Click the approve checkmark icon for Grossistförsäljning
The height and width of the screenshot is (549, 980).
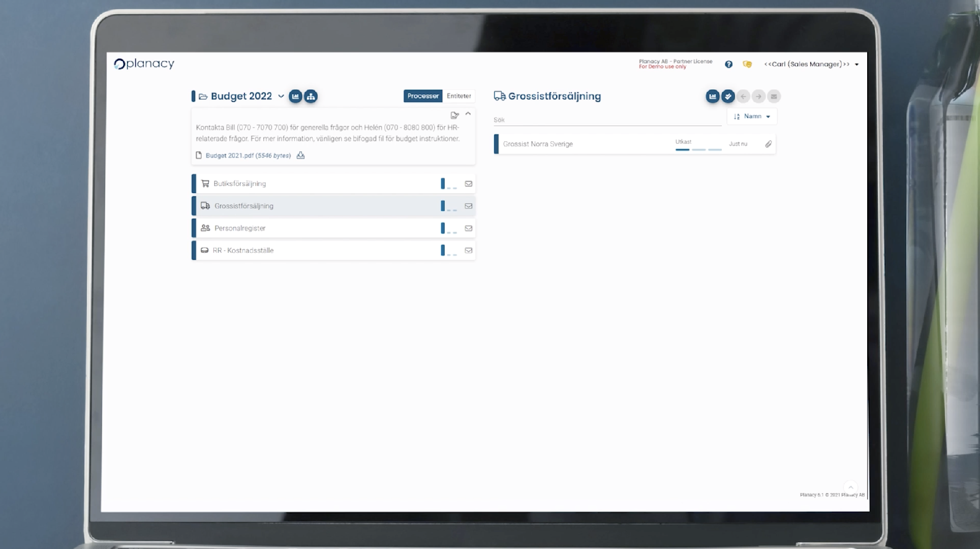(x=728, y=97)
